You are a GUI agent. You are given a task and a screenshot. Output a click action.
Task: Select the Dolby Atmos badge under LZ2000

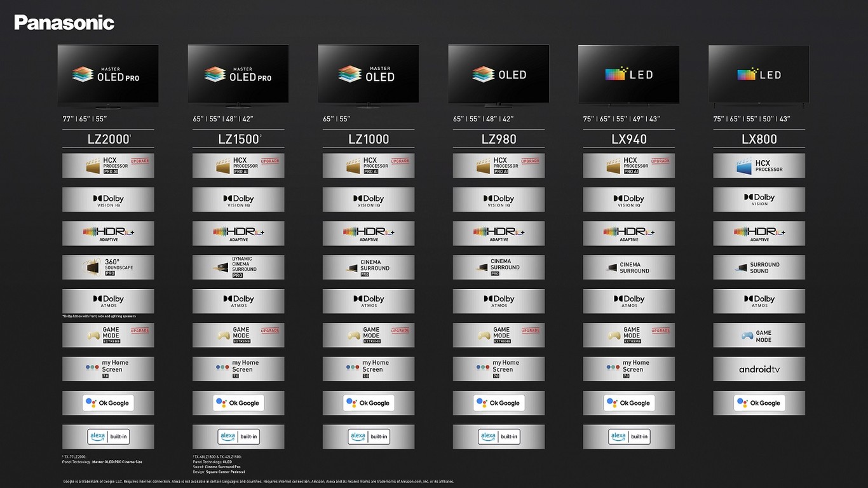[x=108, y=301]
